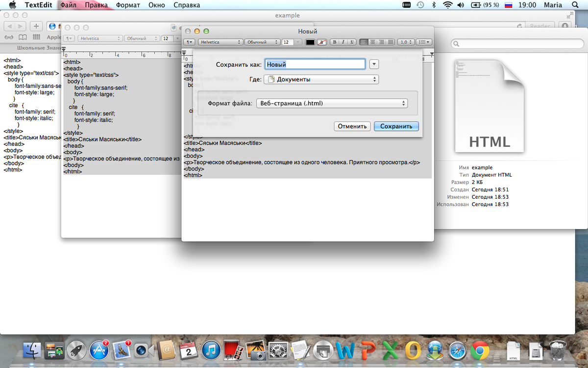Click the Отменить button
Screen dimensions: 588x368
tap(352, 126)
